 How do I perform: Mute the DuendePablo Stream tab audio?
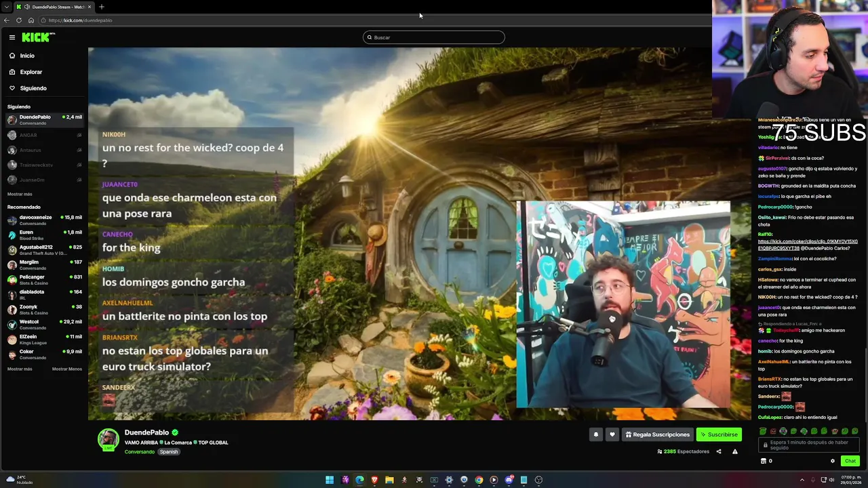26,7
